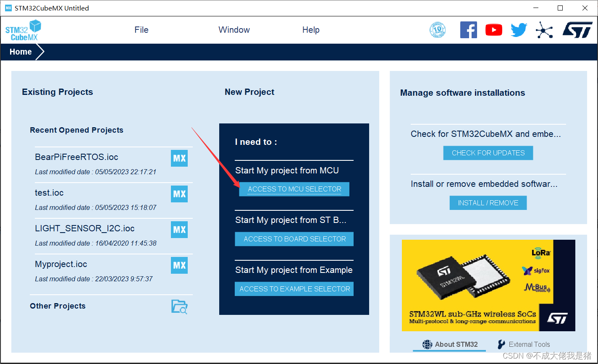The height and width of the screenshot is (364, 598).
Task: Click the Home breadcrumb
Action: 21,52
